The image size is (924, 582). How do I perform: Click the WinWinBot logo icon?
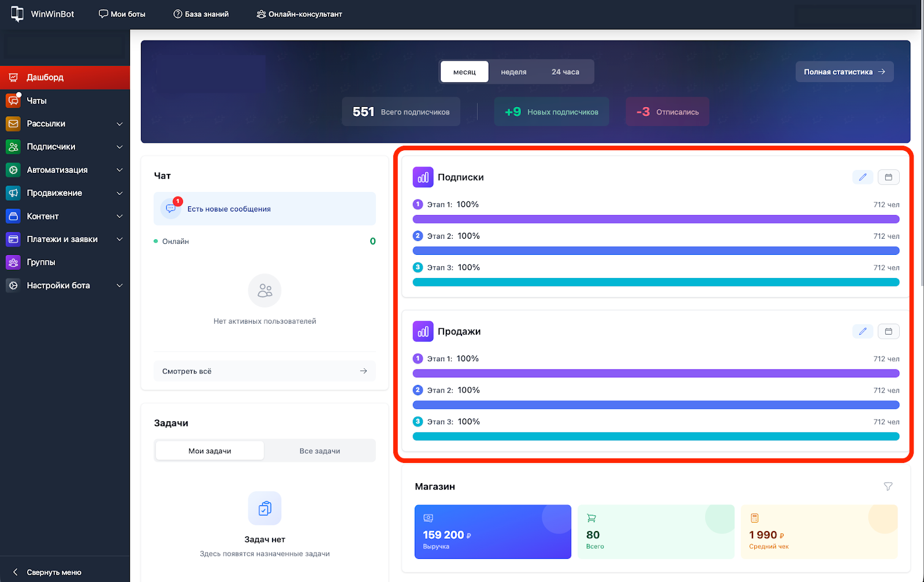[17, 14]
